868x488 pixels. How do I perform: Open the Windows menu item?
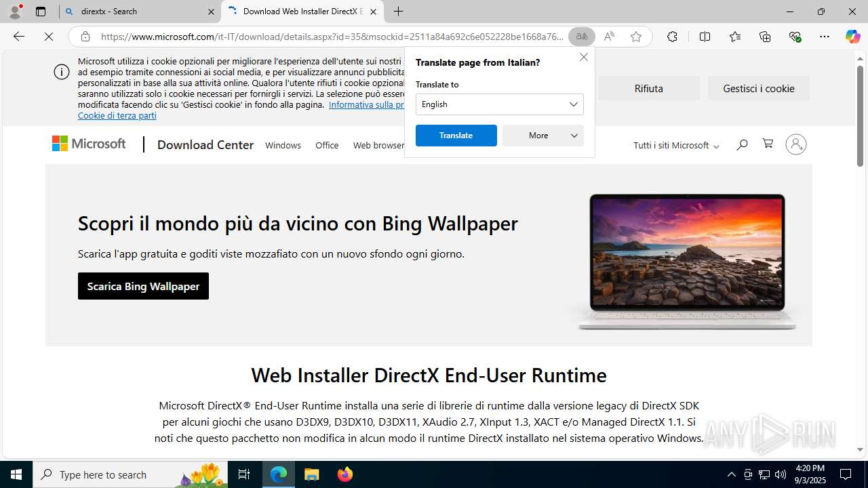pyautogui.click(x=283, y=145)
